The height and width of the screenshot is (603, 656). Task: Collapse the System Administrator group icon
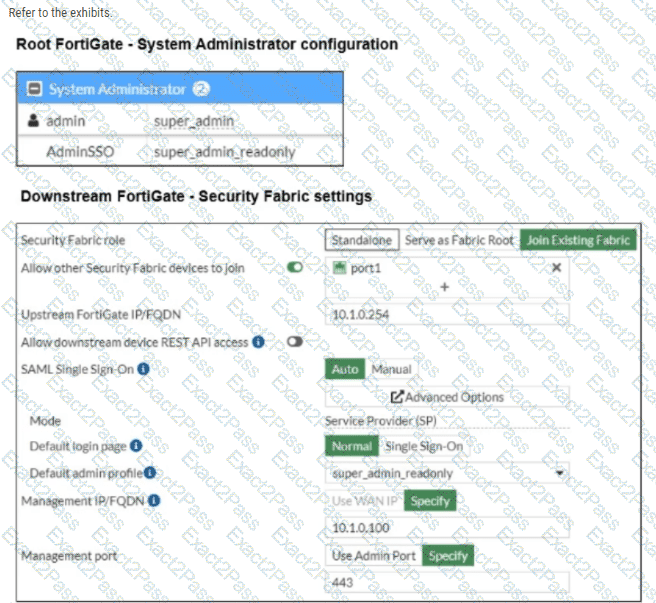click(x=34, y=89)
